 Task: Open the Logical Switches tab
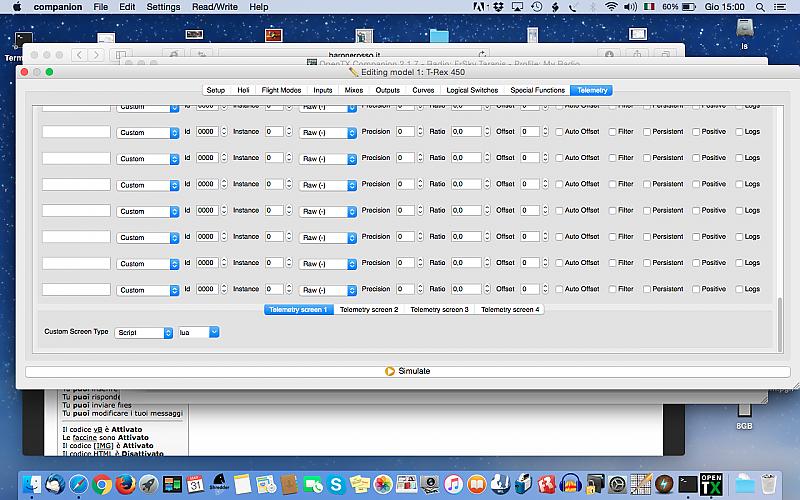(472, 90)
